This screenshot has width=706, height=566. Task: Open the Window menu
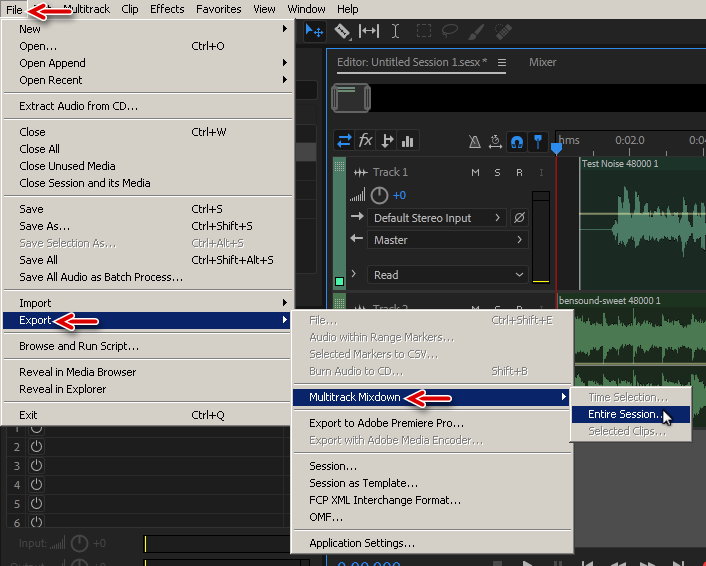306,9
